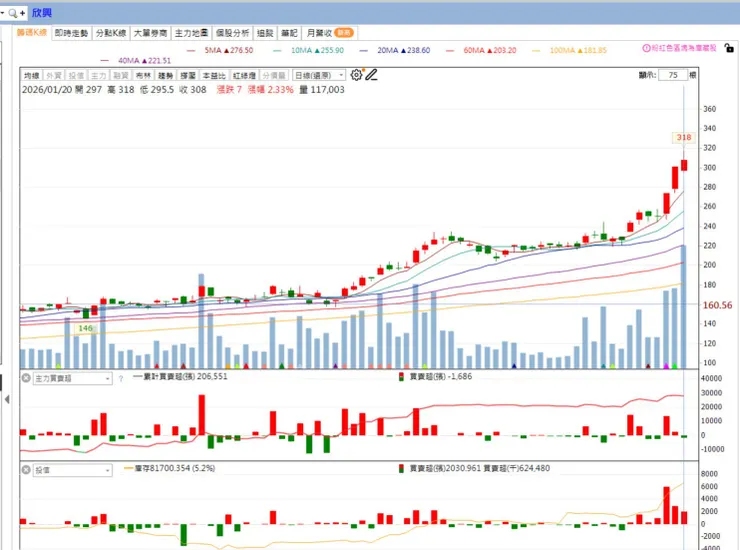
Task: Click the 庫存81700.354 (5.2%) label
Action: (169, 468)
